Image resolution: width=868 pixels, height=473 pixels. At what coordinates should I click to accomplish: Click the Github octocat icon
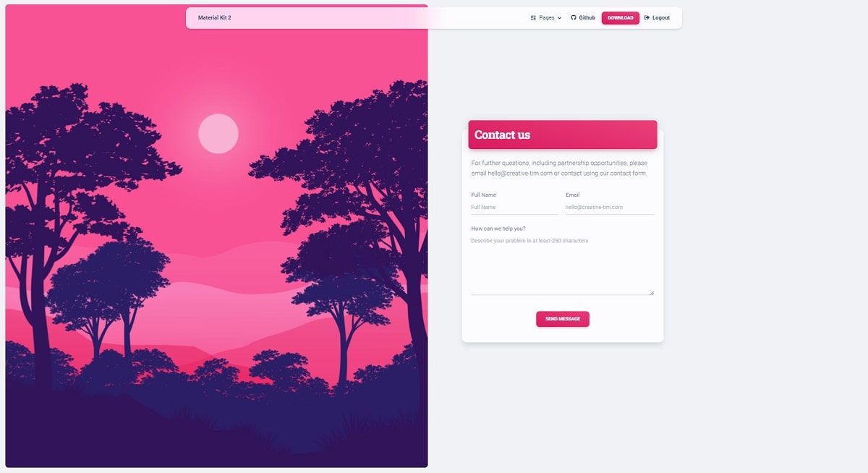[574, 18]
